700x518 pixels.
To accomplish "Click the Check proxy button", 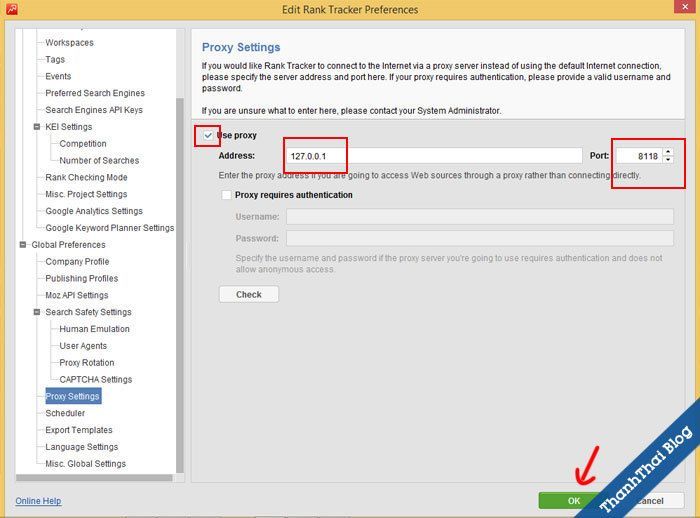I will pos(249,294).
